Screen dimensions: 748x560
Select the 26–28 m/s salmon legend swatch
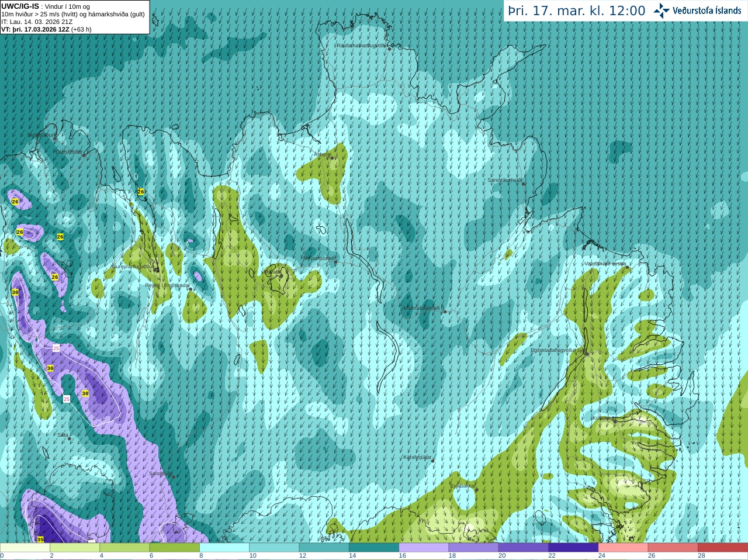[673, 548]
